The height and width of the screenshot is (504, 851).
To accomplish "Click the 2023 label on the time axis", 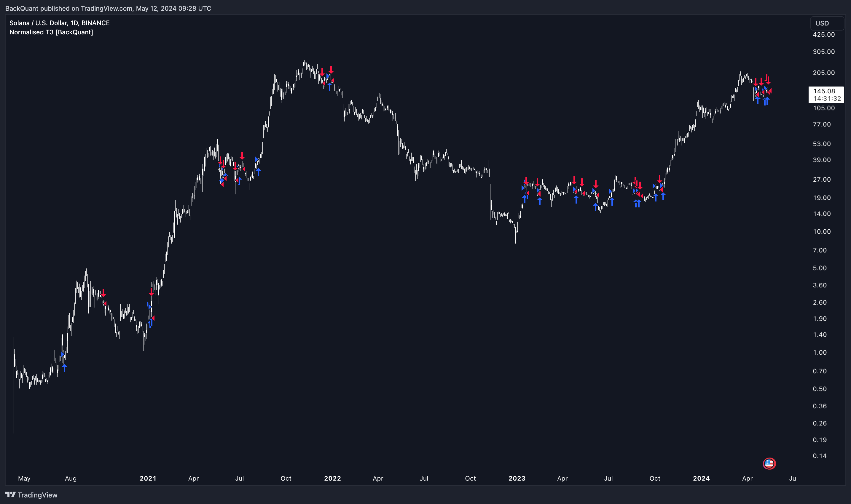I will [x=517, y=478].
